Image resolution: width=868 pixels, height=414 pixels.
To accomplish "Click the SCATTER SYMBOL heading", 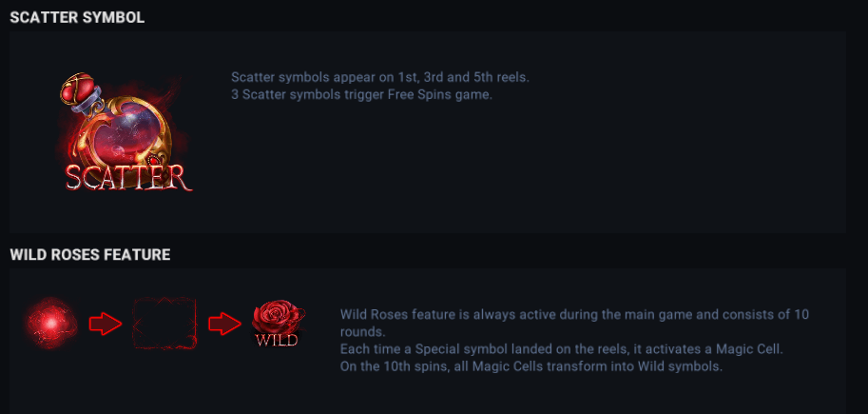I will click(77, 18).
